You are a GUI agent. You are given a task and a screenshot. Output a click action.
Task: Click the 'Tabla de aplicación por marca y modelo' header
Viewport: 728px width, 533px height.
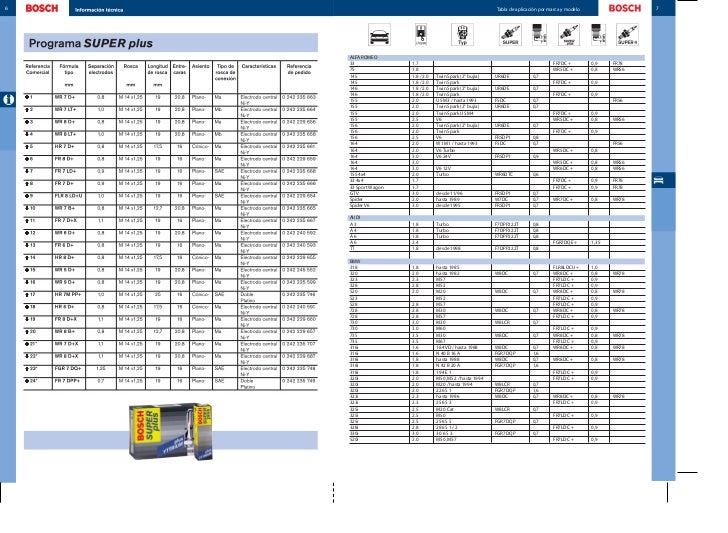[538, 9]
